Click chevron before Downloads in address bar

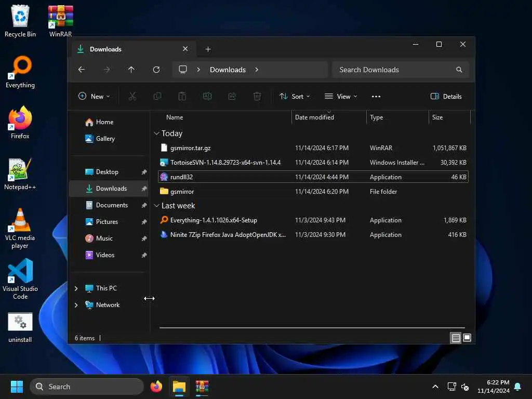coord(198,70)
